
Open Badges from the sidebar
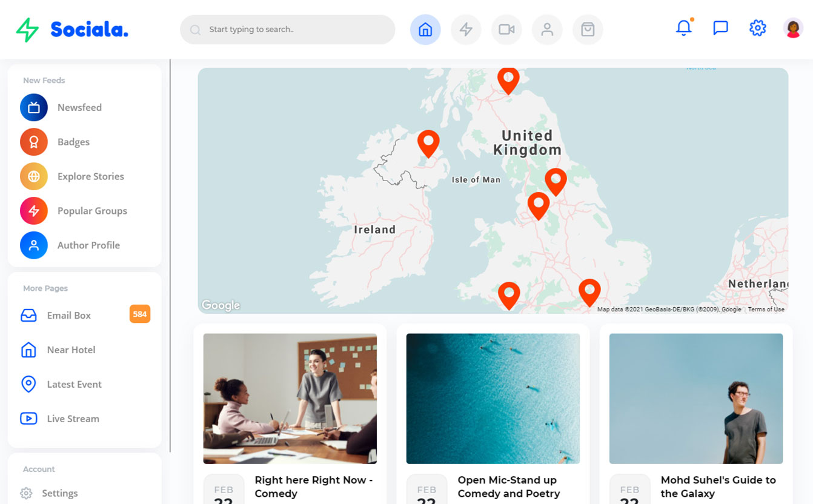[73, 142]
